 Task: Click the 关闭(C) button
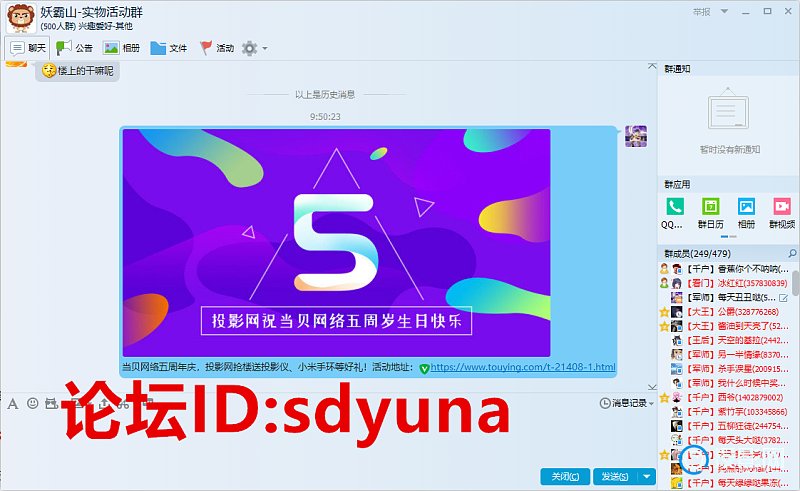(565, 477)
